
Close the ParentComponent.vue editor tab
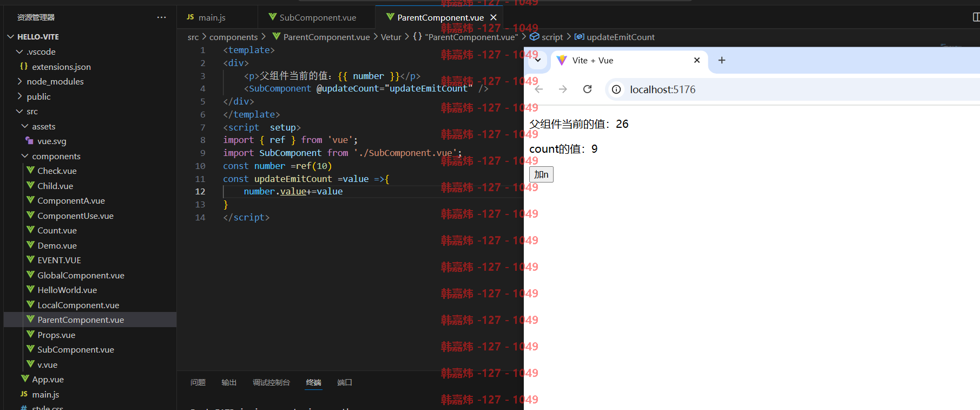coord(494,17)
